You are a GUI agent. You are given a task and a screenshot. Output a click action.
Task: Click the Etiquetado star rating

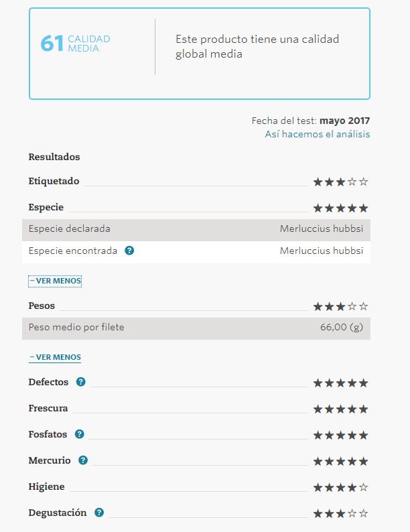[x=340, y=182]
